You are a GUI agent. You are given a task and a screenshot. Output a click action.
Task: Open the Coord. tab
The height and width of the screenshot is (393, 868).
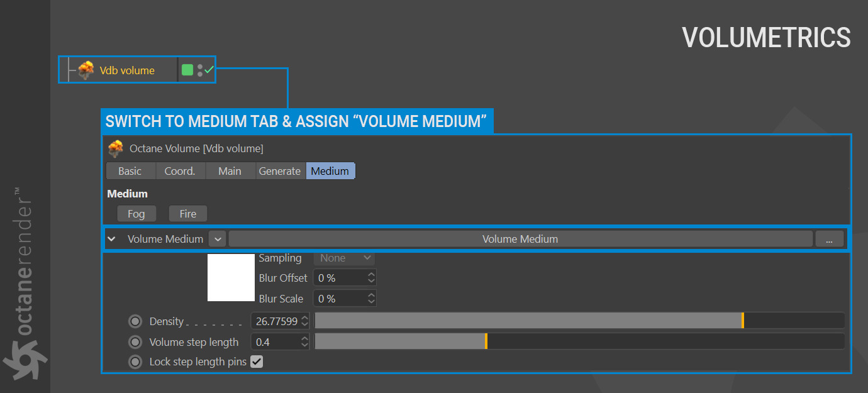[180, 171]
